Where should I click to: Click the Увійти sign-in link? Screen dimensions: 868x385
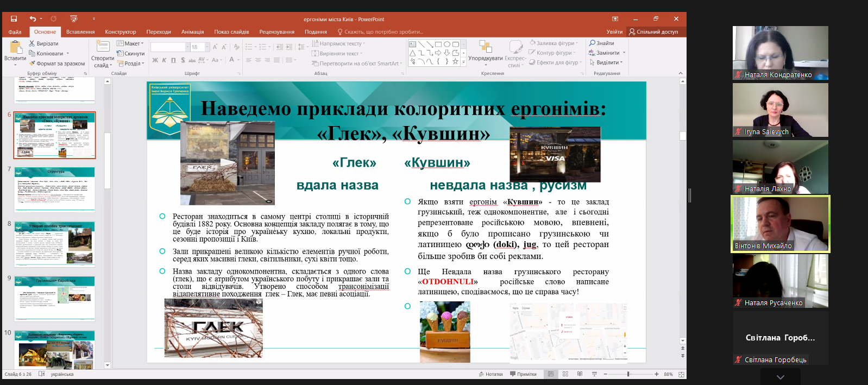coord(614,32)
